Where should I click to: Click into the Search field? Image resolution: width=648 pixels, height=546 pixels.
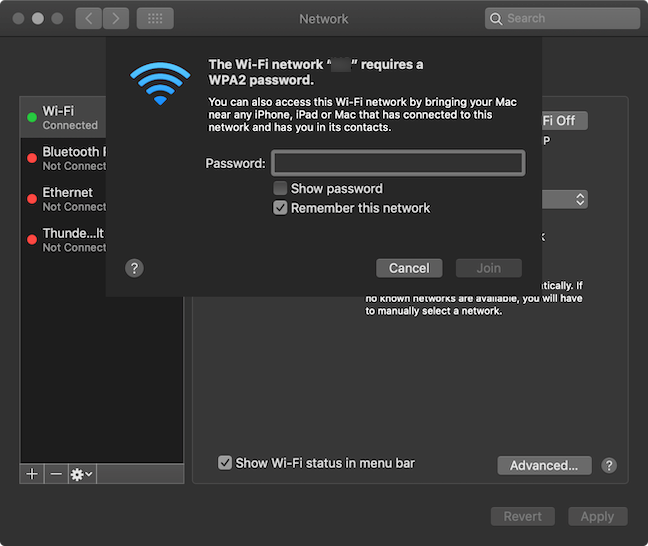(562, 19)
